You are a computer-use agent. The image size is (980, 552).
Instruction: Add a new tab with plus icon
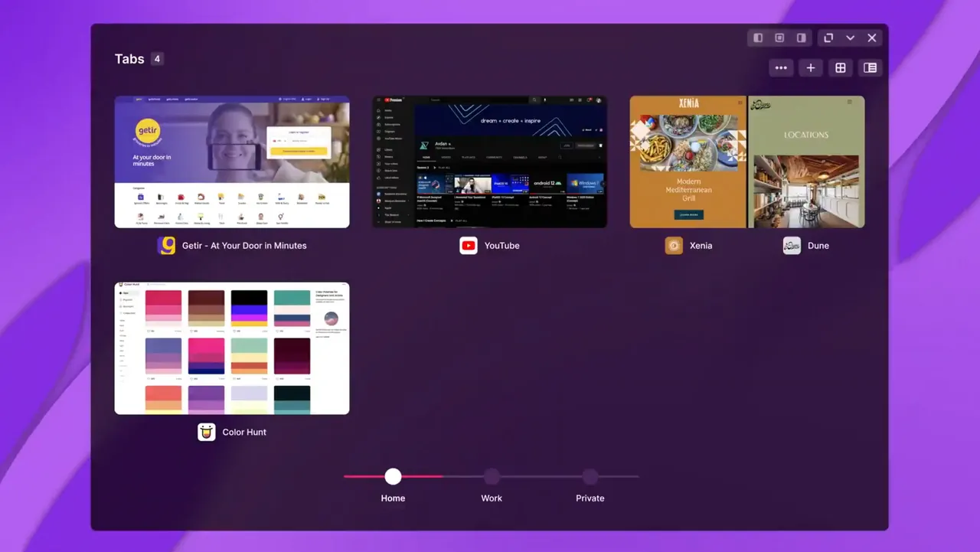tap(811, 68)
